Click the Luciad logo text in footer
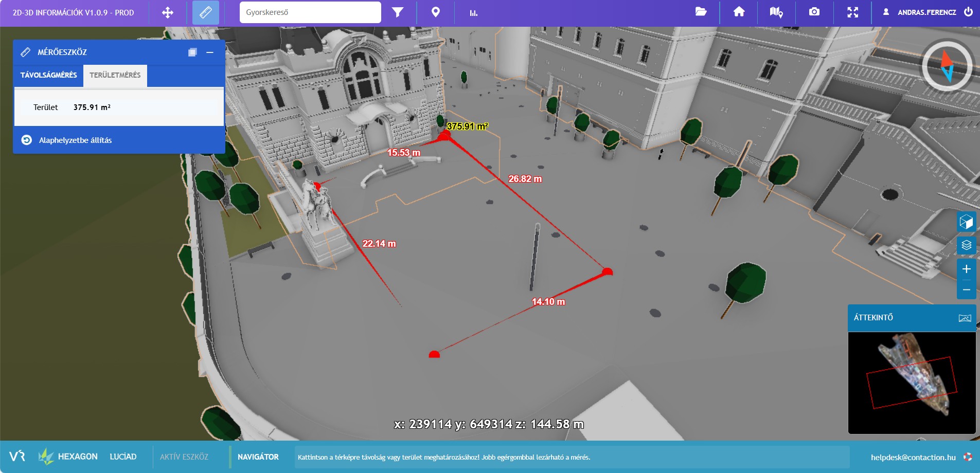Viewport: 980px width, 473px height. click(123, 457)
